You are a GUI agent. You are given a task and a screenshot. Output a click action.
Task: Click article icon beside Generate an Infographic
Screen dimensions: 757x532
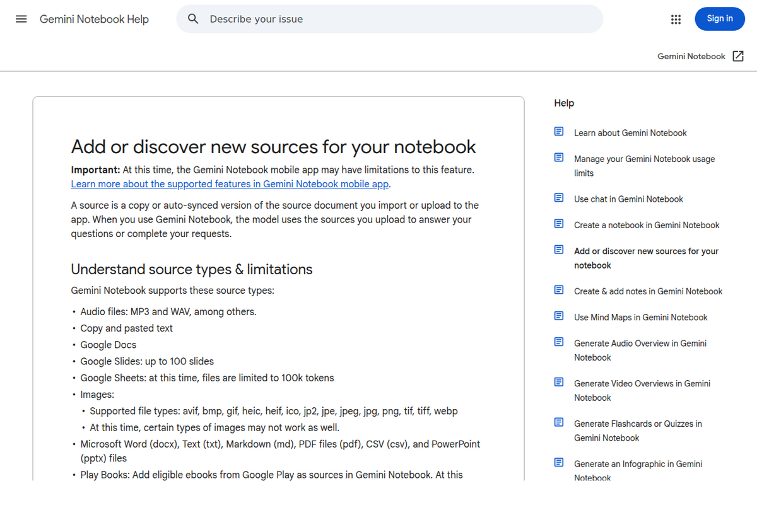click(x=559, y=463)
